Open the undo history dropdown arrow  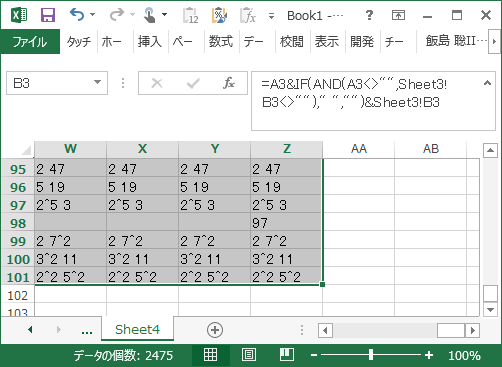point(92,15)
